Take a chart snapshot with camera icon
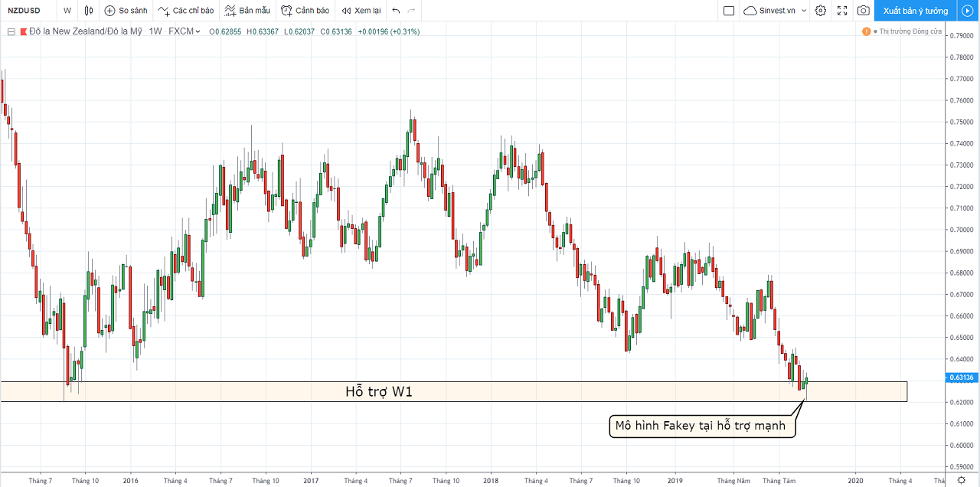Screen dimensions: 980x487 tap(864, 11)
